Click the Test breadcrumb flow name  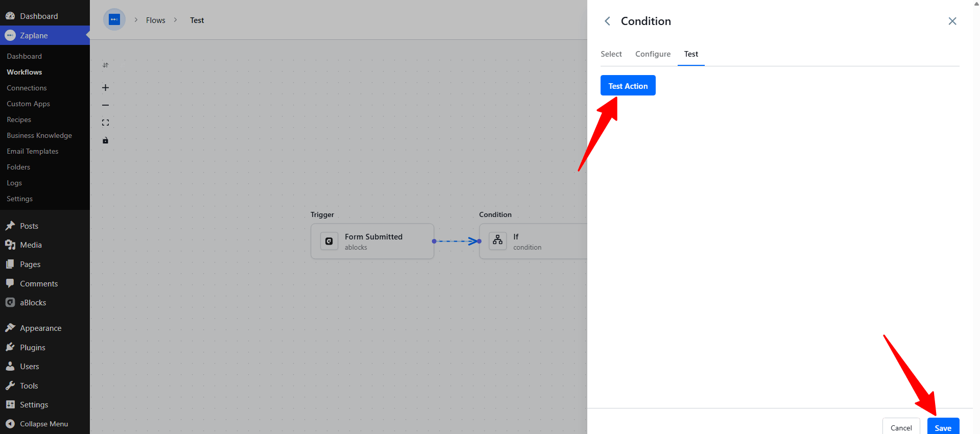(x=197, y=20)
